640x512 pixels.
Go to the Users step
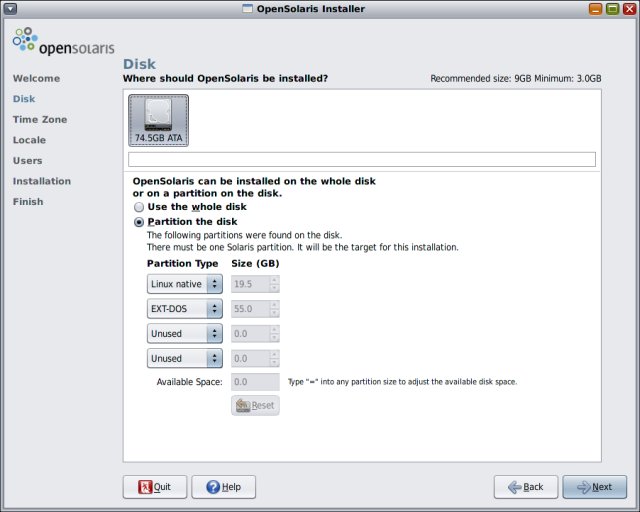point(28,160)
